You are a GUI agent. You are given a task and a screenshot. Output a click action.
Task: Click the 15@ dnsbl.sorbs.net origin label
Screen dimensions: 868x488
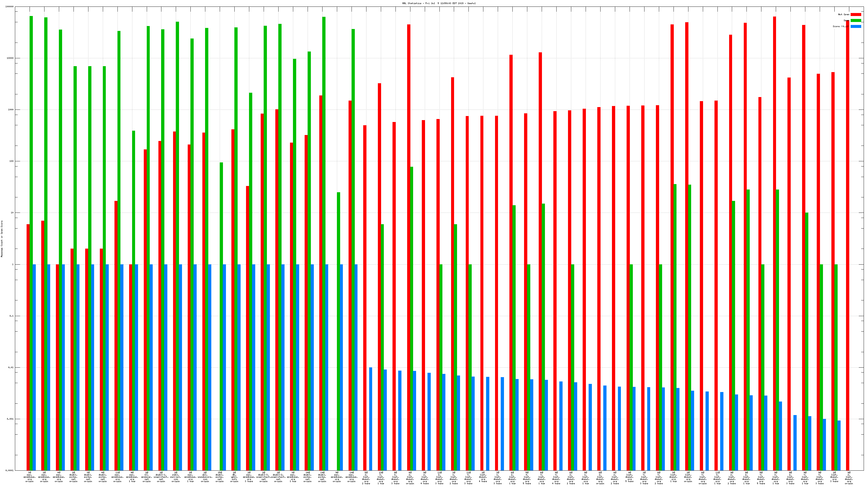click(x=220, y=477)
